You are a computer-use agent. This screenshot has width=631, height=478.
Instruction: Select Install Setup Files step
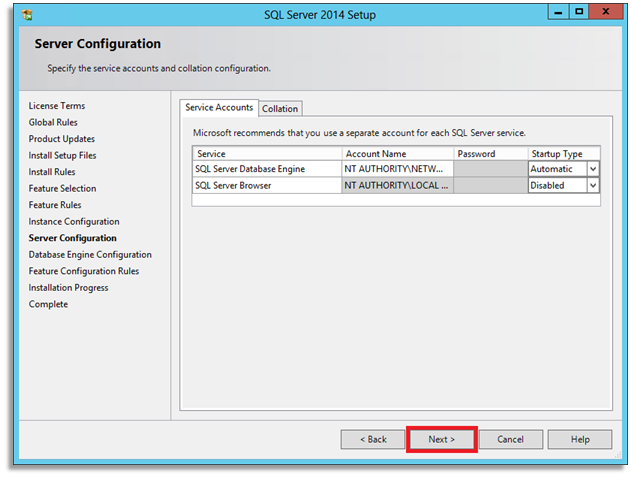[x=62, y=155]
